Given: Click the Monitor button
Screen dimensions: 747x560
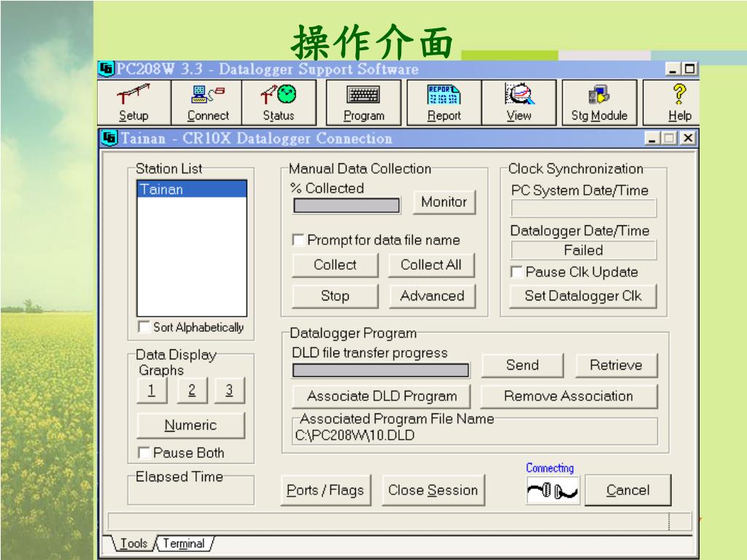Looking at the screenshot, I should tap(444, 202).
